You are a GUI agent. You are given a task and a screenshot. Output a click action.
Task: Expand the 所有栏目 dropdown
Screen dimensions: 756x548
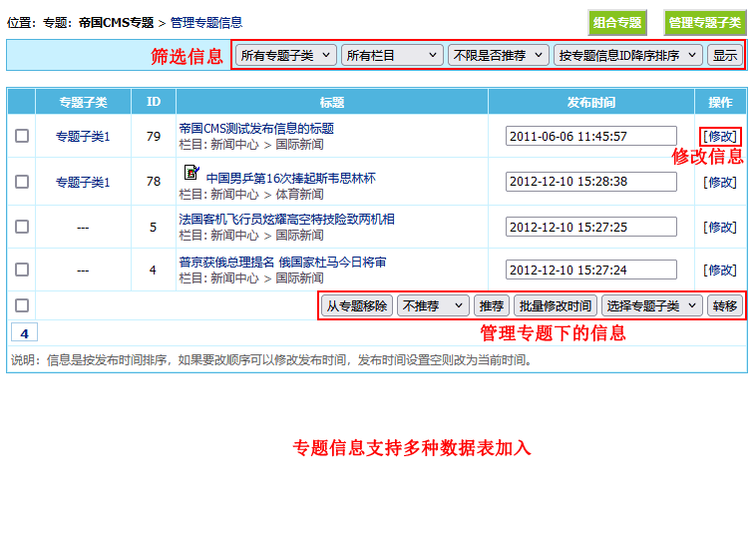[392, 56]
